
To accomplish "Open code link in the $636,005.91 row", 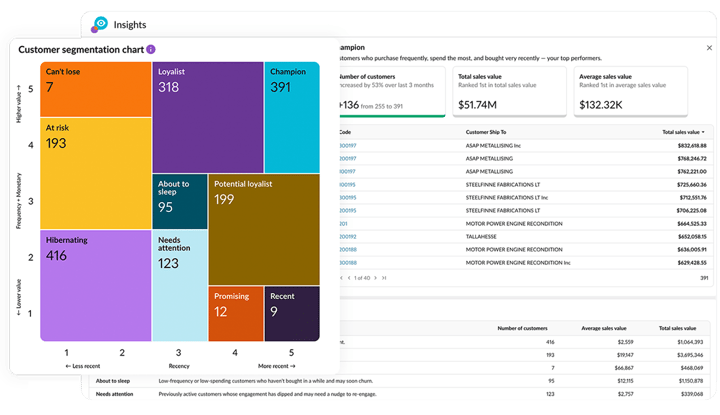I will pyautogui.click(x=348, y=249).
